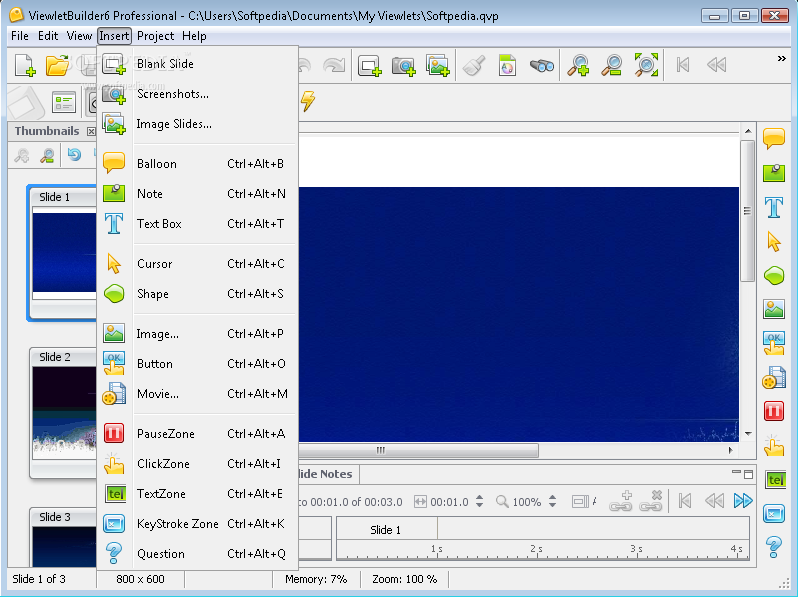The image size is (798, 597).
Task: Click the PauseZone icon in right sidebar
Action: tap(774, 411)
